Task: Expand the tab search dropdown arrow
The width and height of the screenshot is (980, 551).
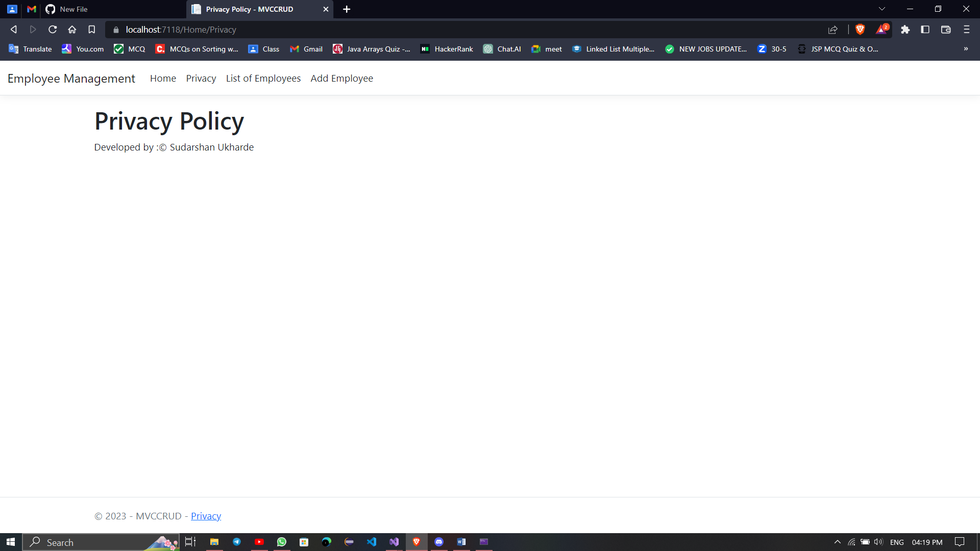Action: 881,9
